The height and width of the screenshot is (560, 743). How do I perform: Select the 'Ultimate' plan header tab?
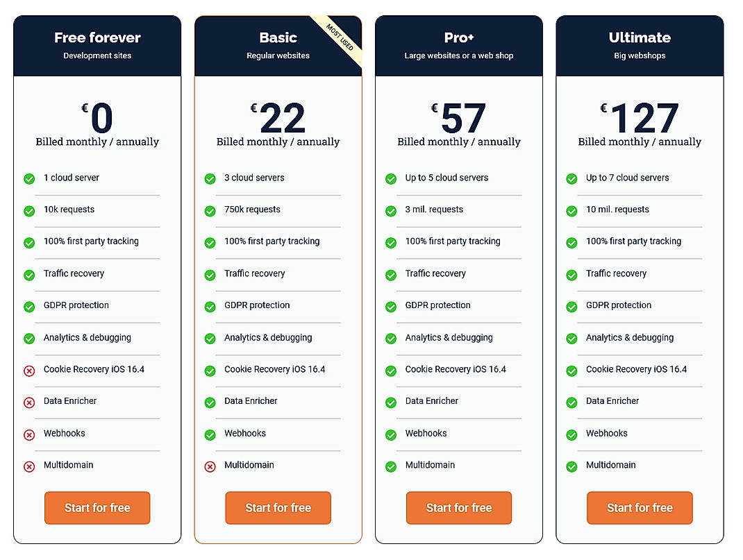pyautogui.click(x=640, y=38)
